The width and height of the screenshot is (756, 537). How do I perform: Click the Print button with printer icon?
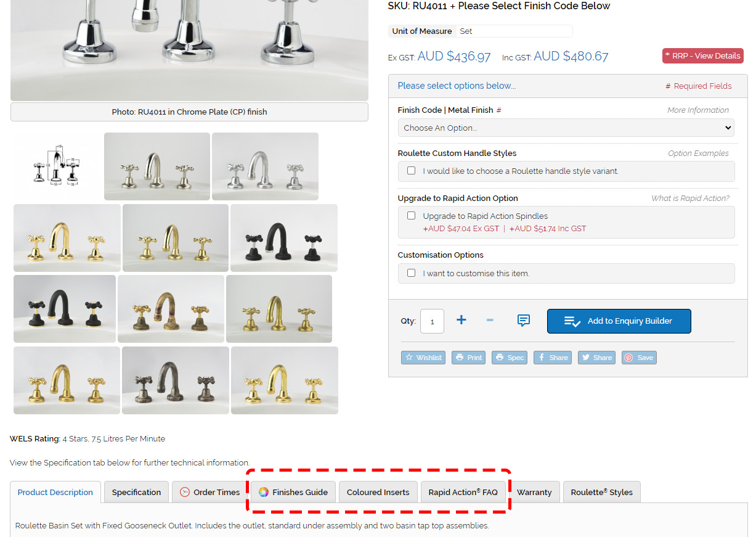468,358
